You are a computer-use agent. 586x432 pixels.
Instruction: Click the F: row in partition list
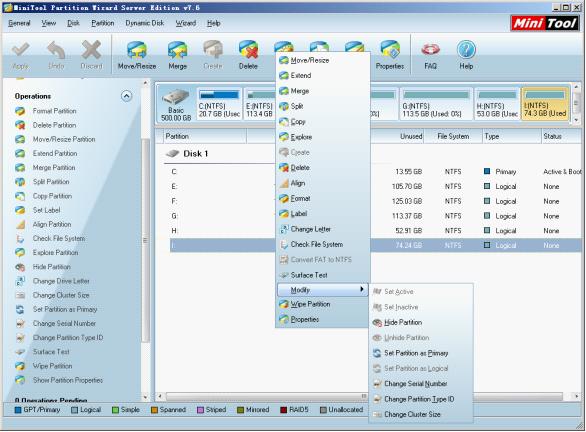coord(376,201)
